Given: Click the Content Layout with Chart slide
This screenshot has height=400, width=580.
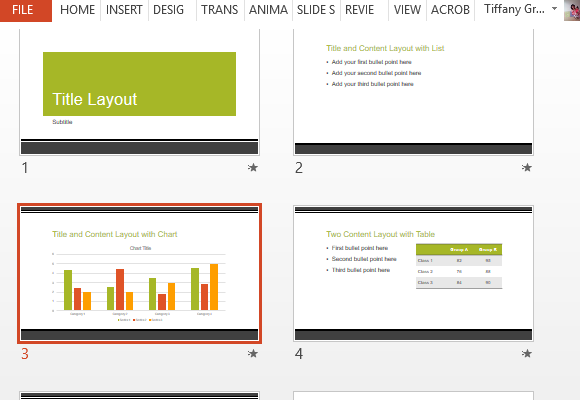Looking at the screenshot, I should tap(139, 273).
